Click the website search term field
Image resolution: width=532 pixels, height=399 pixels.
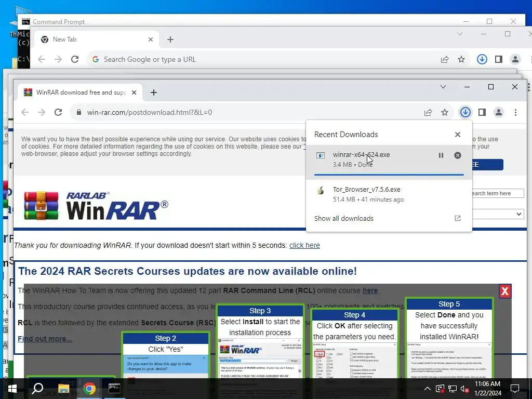point(497,193)
